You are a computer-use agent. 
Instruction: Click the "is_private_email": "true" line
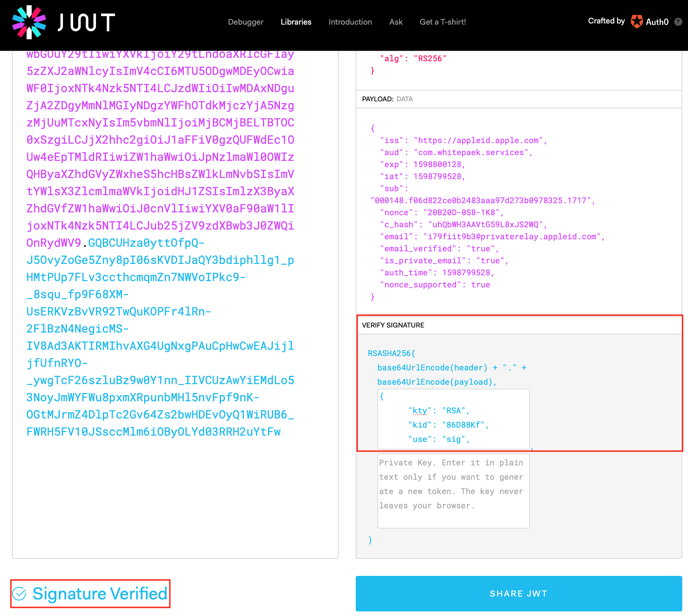click(x=444, y=260)
